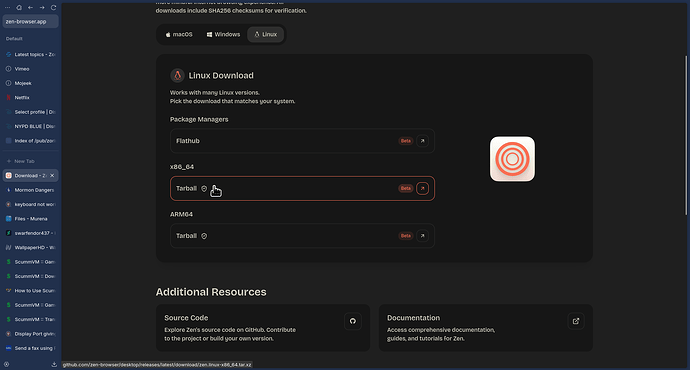Click the settings icon at sidebar bottom left

click(x=7, y=364)
